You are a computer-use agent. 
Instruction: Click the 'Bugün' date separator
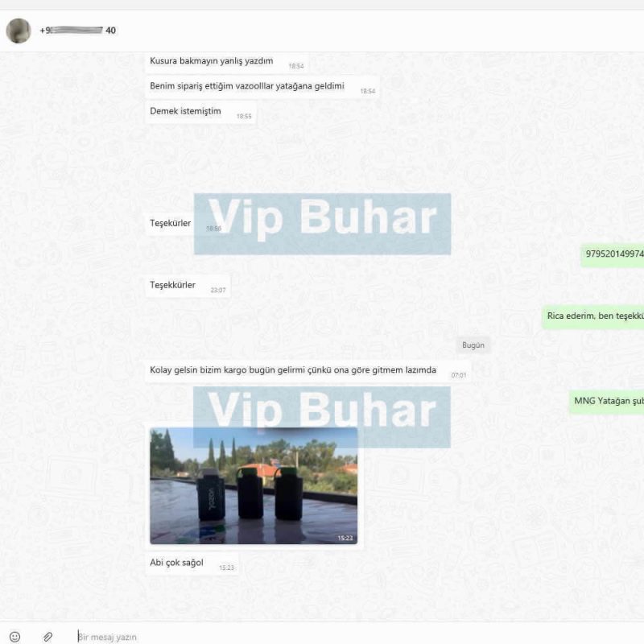point(473,345)
